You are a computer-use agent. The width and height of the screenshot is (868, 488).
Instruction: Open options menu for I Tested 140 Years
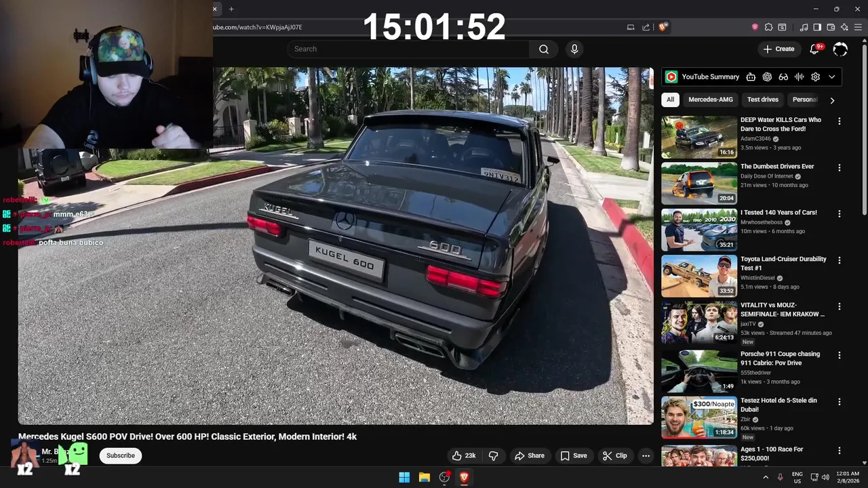point(840,213)
